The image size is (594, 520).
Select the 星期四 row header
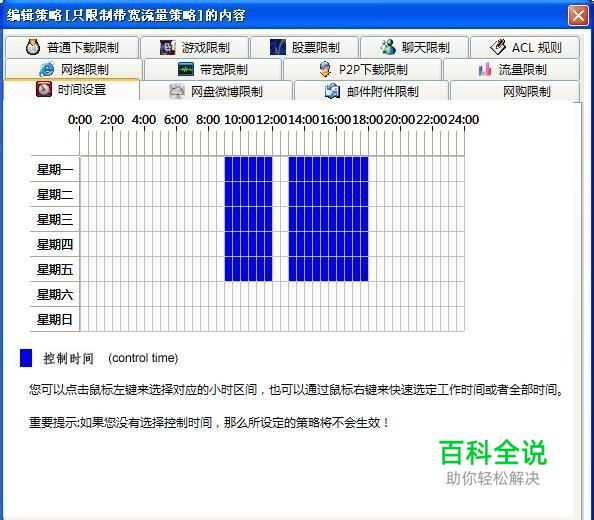tap(55, 244)
